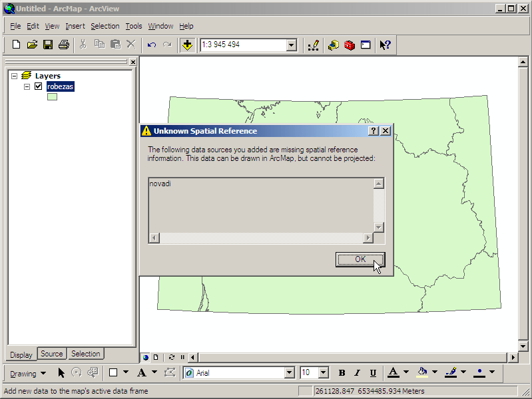Open the fill color dropdown arrow

pos(435,372)
